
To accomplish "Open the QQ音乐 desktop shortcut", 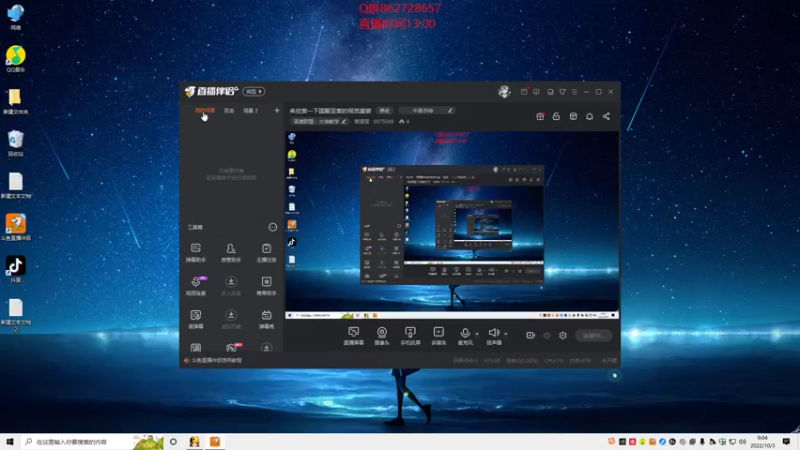I will tap(16, 59).
